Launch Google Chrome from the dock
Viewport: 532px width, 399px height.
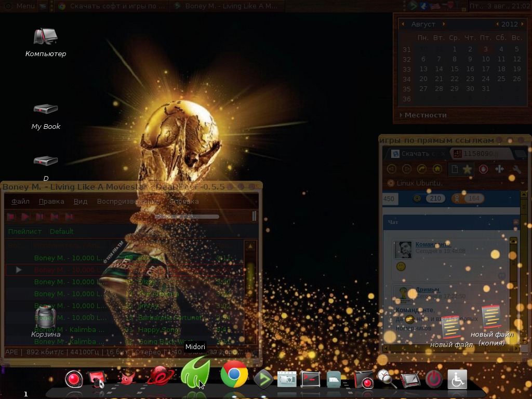[234, 374]
